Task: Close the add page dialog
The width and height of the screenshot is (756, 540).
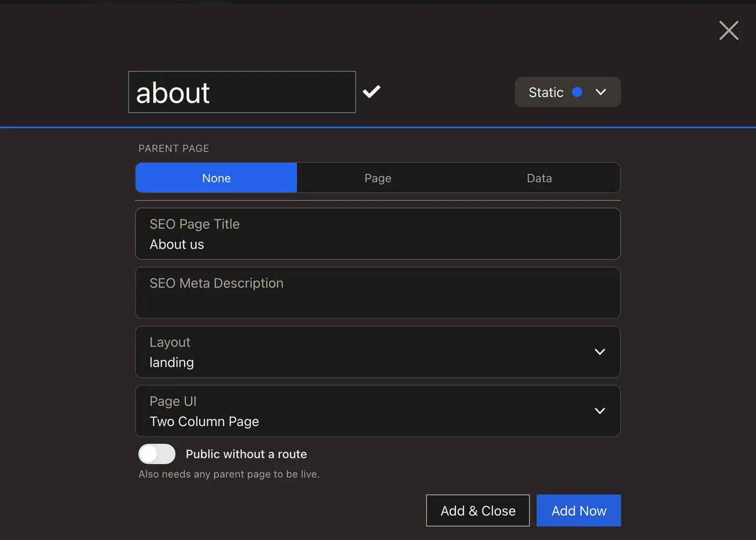Action: coord(728,30)
